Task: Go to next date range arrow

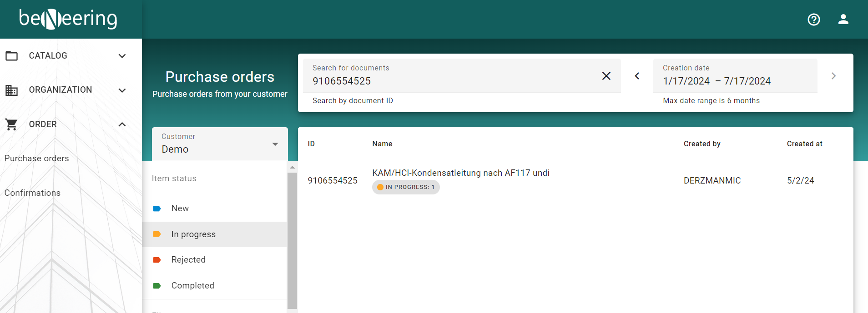Action: (x=833, y=76)
